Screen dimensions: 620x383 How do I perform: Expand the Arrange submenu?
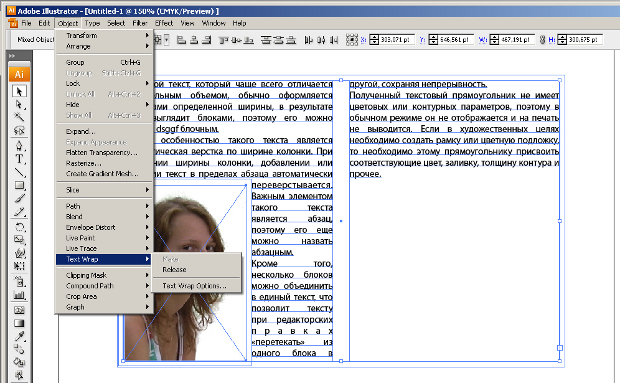click(104, 46)
